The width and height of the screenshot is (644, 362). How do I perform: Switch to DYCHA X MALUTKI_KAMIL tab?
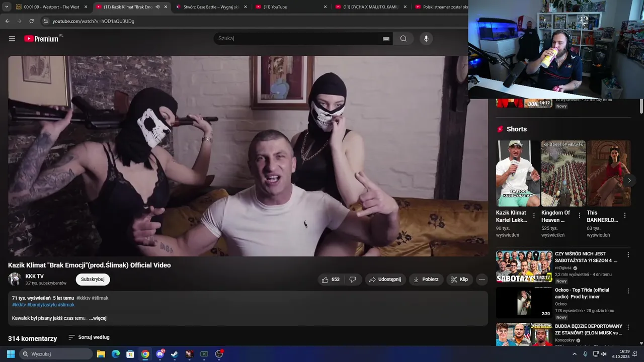click(x=370, y=7)
